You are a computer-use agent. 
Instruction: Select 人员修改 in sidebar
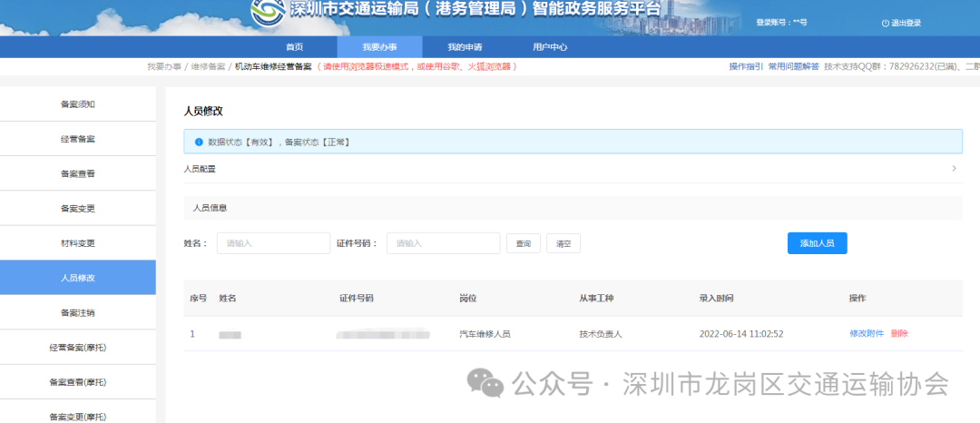coord(77,278)
